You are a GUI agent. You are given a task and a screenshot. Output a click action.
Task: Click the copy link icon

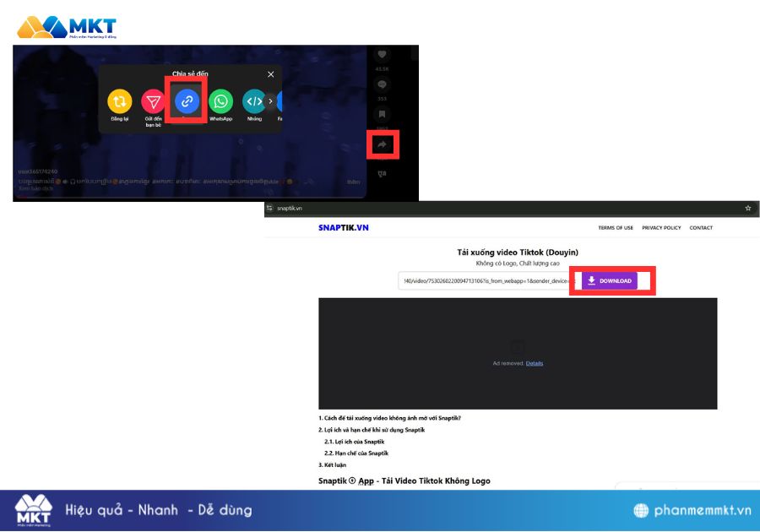coord(187,103)
